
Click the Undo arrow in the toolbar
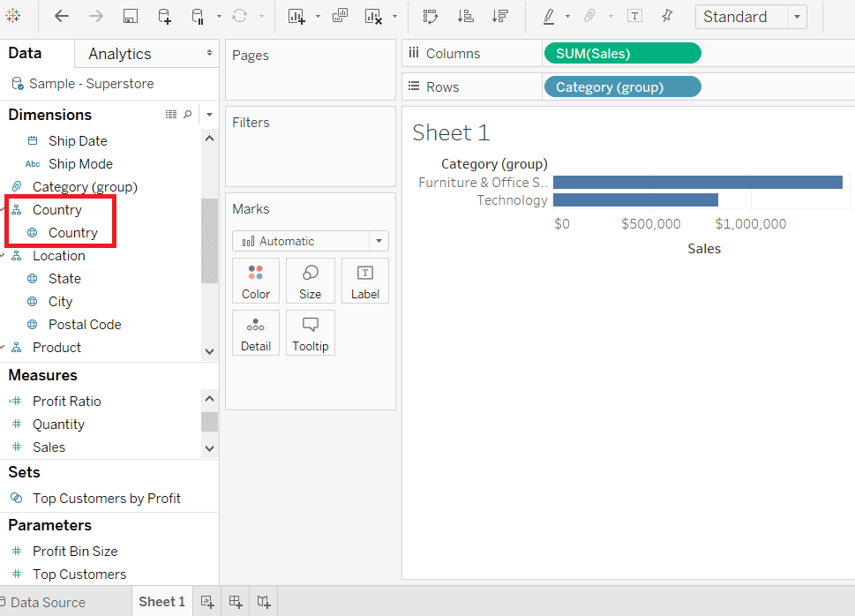62,16
